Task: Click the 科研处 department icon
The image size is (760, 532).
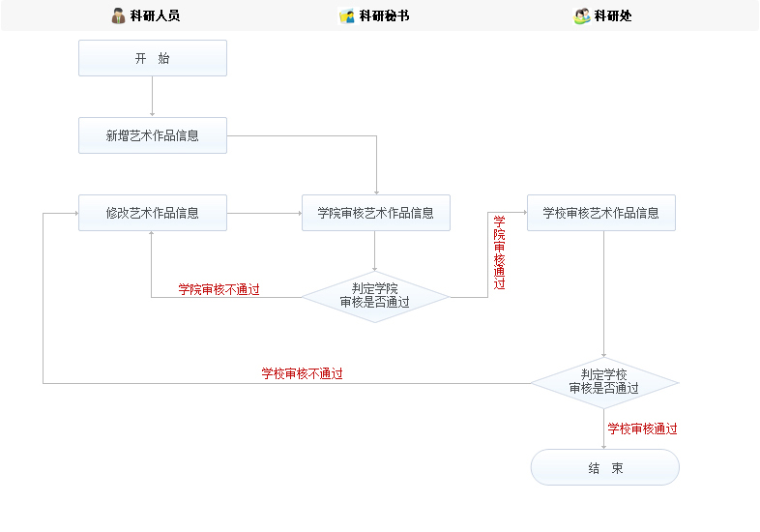Action: click(x=581, y=15)
